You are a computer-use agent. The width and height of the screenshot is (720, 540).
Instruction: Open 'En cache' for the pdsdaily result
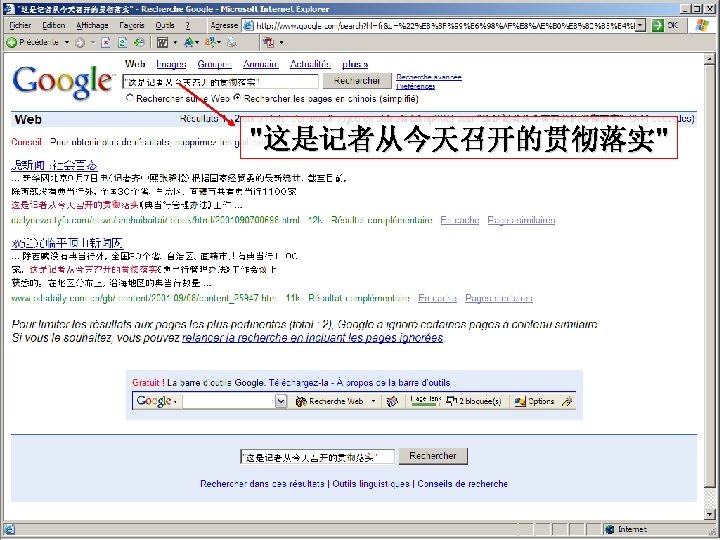click(438, 298)
